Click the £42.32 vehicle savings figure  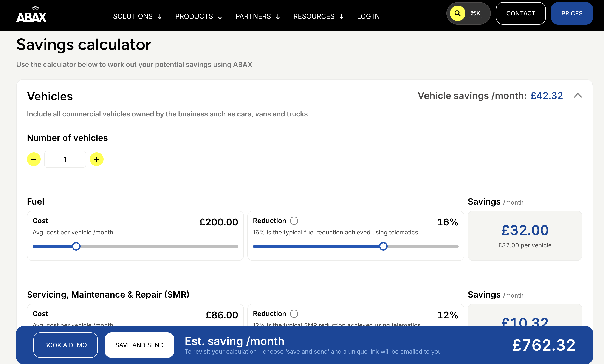click(x=547, y=96)
